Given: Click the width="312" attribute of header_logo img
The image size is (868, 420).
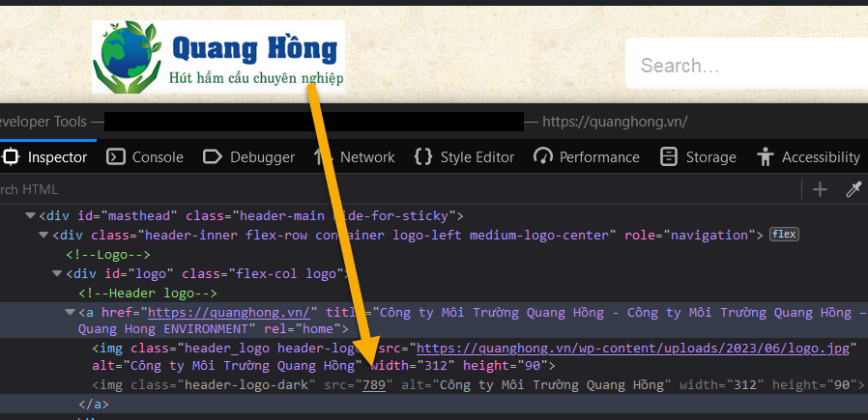Looking at the screenshot, I should (413, 365).
